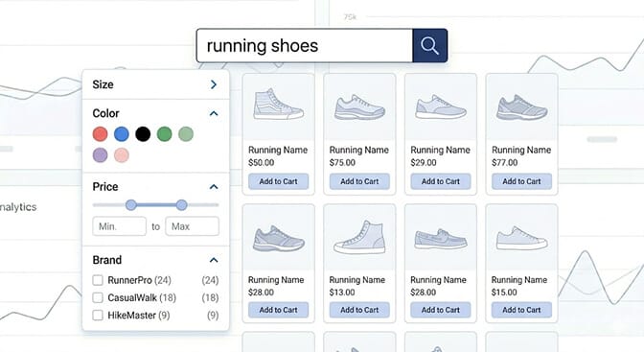
Task: Click the $13.00 price text
Action: tap(342, 293)
